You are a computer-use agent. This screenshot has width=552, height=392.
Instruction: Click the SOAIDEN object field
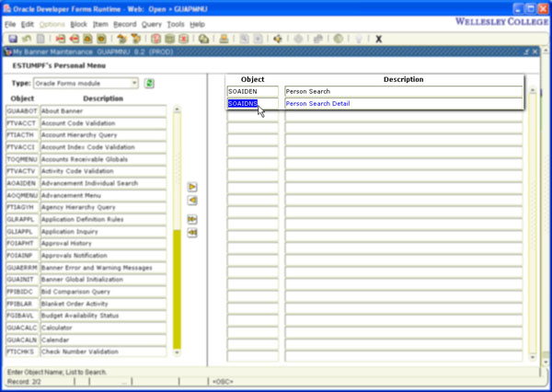(x=252, y=91)
